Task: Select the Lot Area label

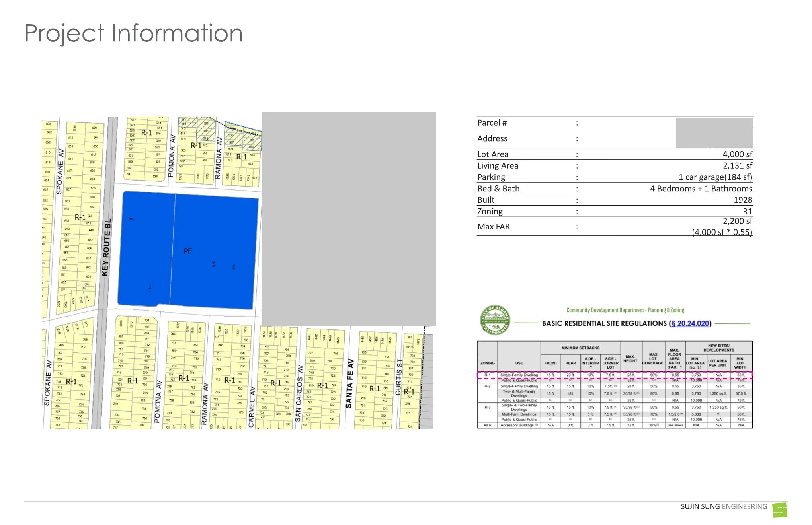Action: pos(493,154)
